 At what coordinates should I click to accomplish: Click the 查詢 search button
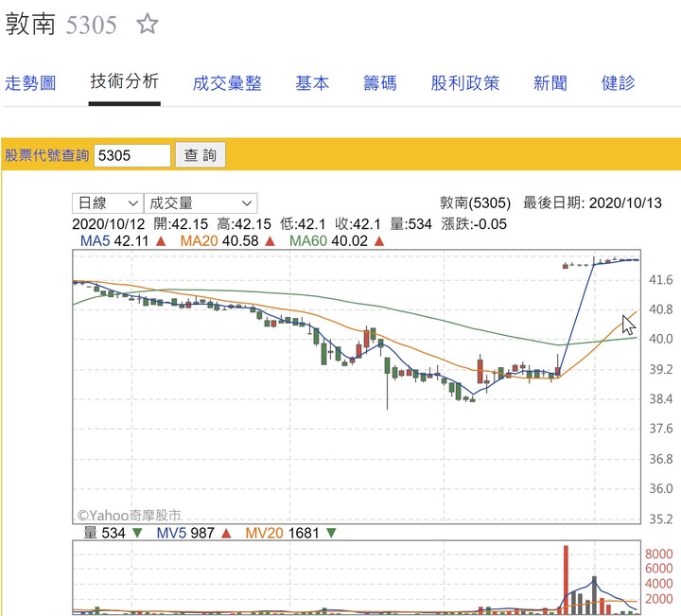(x=201, y=154)
